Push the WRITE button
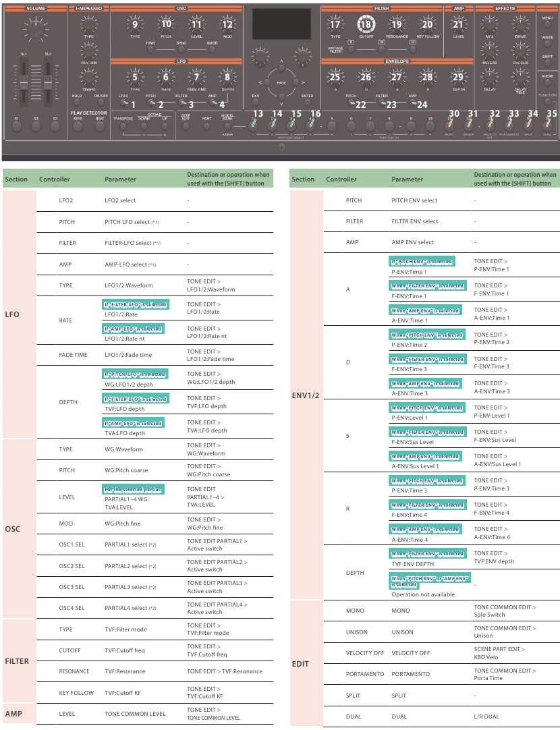560x730 pixels. point(547,45)
